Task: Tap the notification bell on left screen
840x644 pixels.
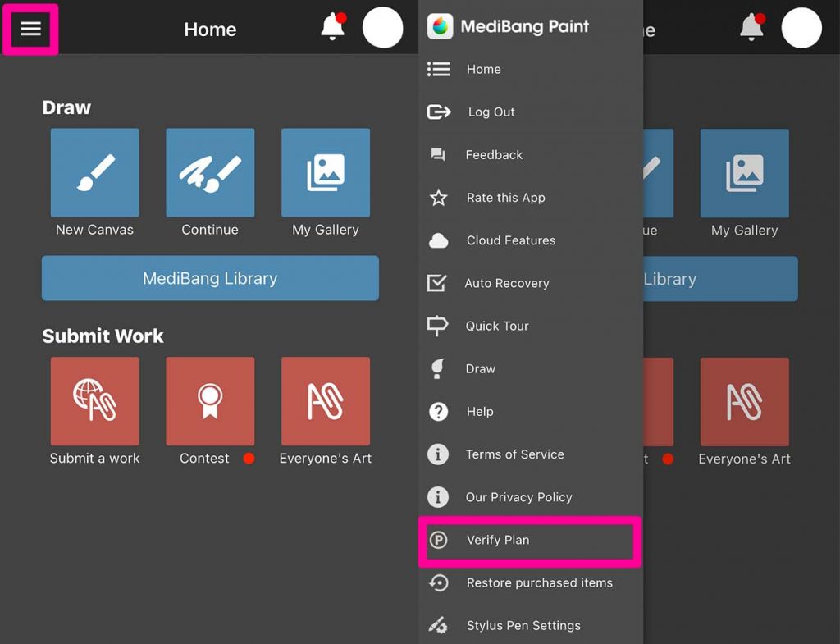Action: [333, 27]
